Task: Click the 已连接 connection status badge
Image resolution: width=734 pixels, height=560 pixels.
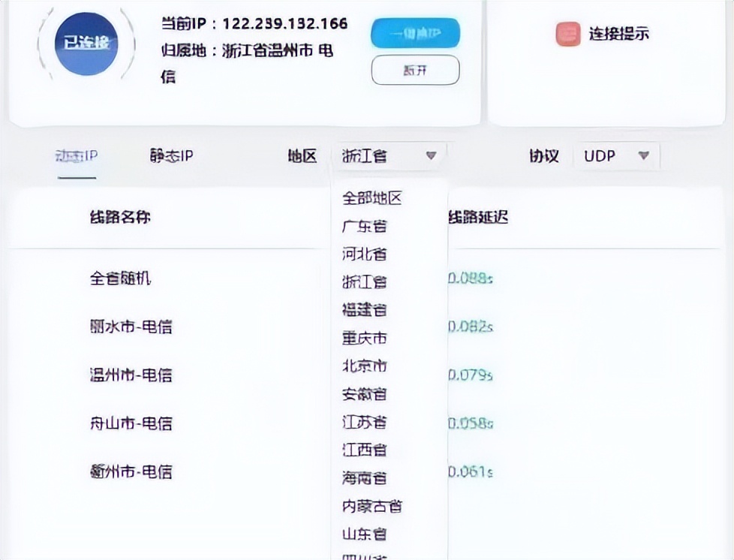Action: pyautogui.click(x=85, y=44)
